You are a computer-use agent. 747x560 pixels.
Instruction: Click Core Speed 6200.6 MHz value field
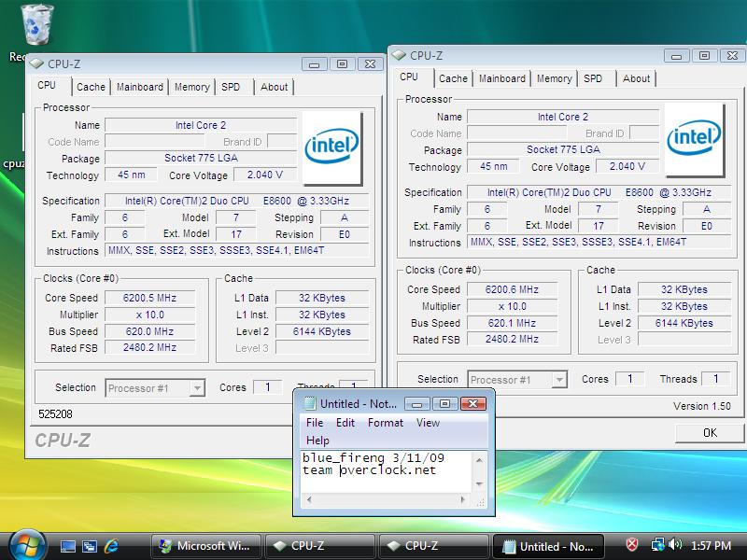[512, 289]
